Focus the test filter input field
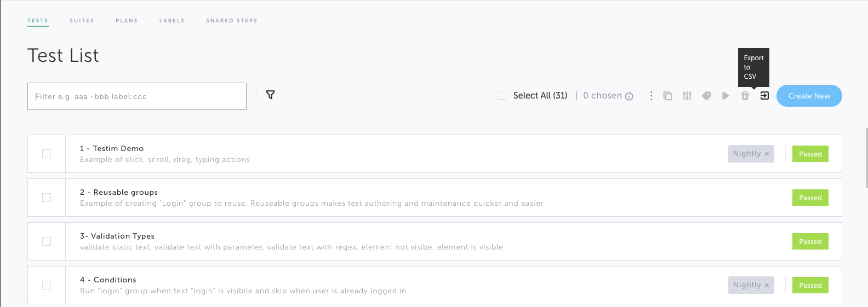This screenshot has width=868, height=307. [x=137, y=96]
